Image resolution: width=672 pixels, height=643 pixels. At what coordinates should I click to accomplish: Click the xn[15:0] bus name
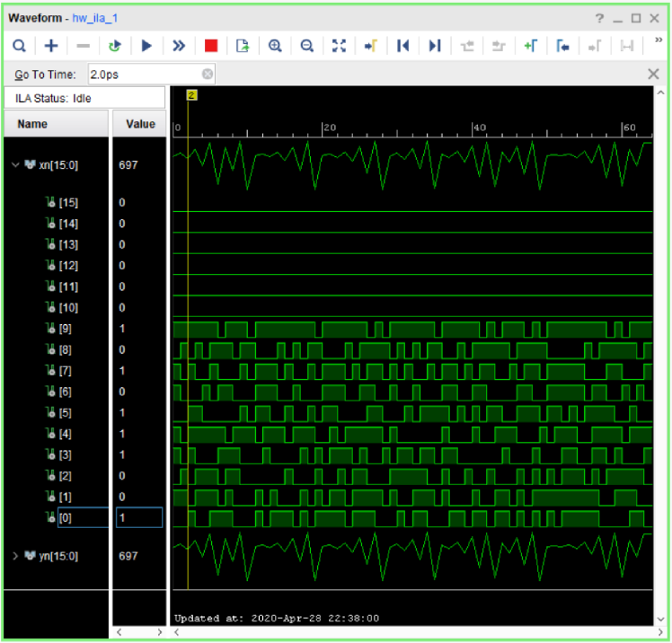pyautogui.click(x=58, y=165)
